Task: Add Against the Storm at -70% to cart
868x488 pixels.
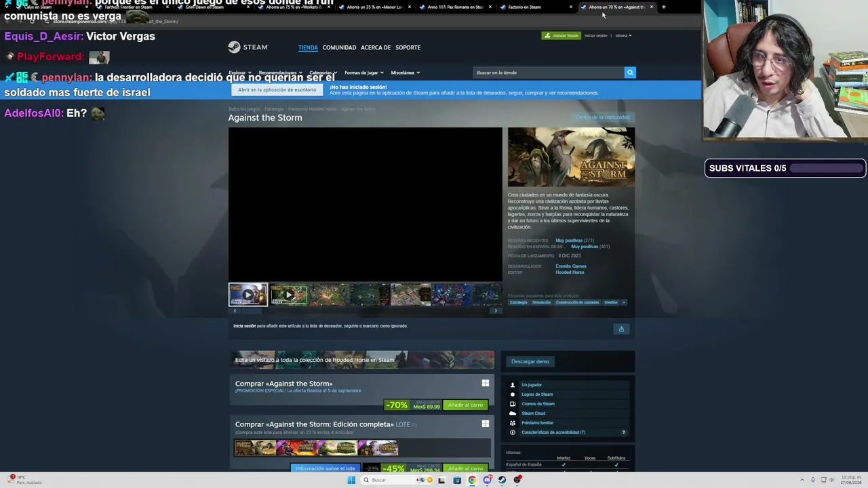Action: 465,405
